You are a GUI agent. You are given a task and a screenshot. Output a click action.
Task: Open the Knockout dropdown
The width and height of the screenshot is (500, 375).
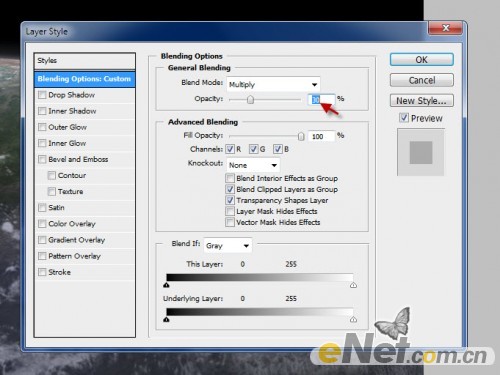253,165
